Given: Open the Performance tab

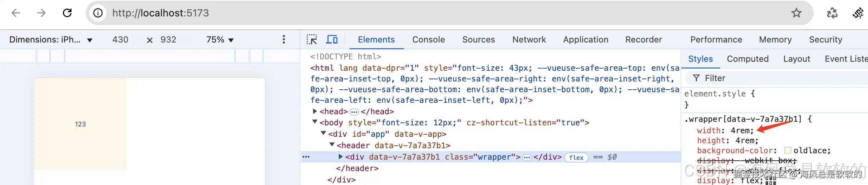Looking at the screenshot, I should pos(716,40).
